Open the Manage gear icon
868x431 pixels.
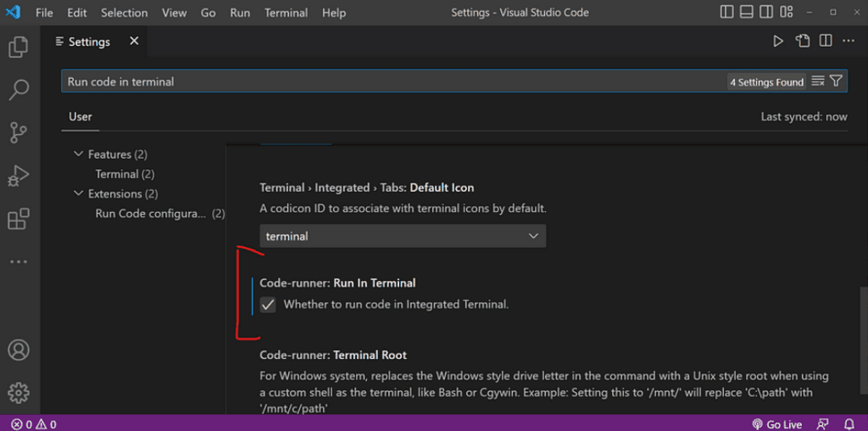point(19,393)
